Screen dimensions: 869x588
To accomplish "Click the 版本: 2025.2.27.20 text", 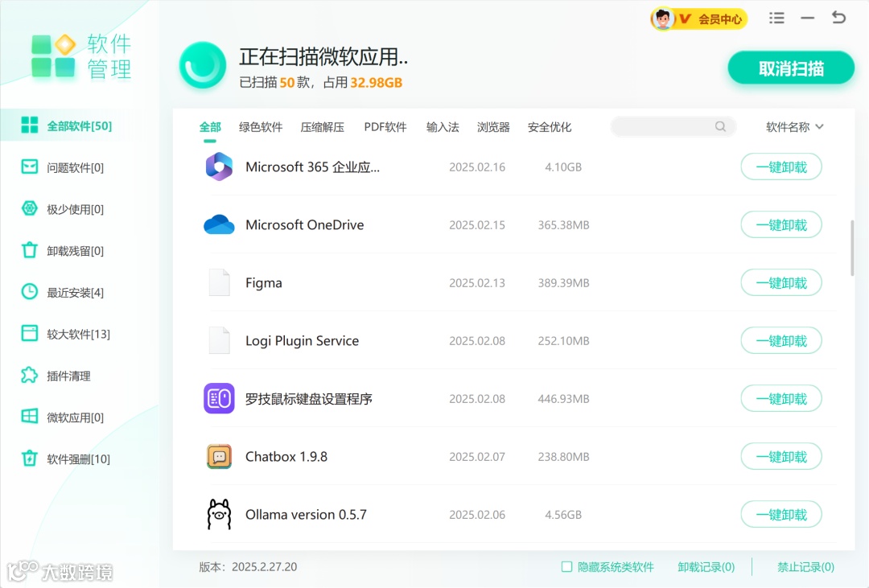I will coord(248,567).
